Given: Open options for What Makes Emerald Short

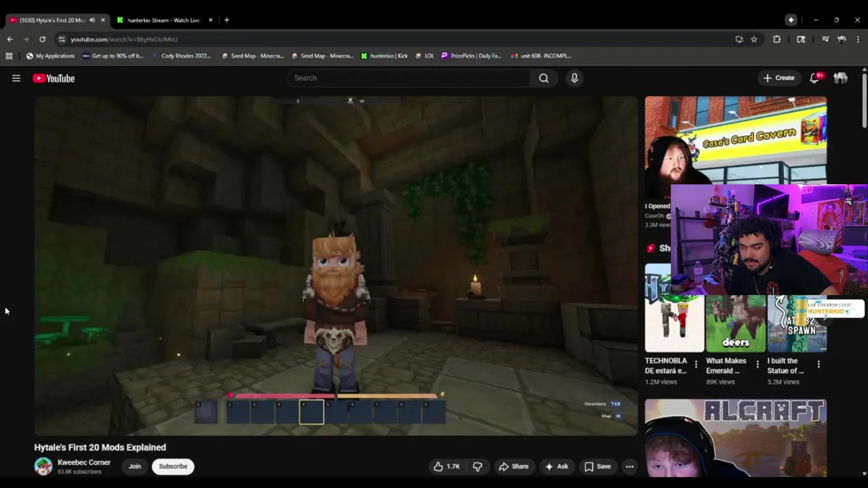Looking at the screenshot, I should [x=757, y=365].
